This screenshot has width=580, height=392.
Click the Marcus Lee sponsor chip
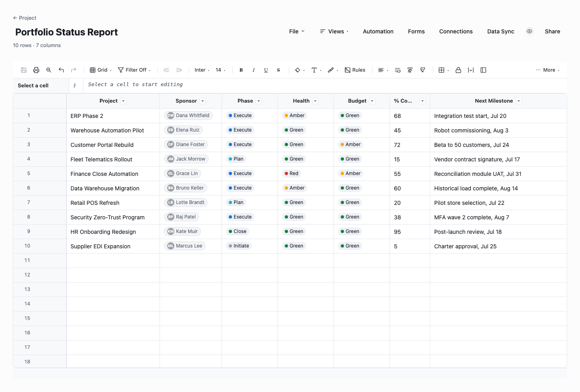coord(184,246)
